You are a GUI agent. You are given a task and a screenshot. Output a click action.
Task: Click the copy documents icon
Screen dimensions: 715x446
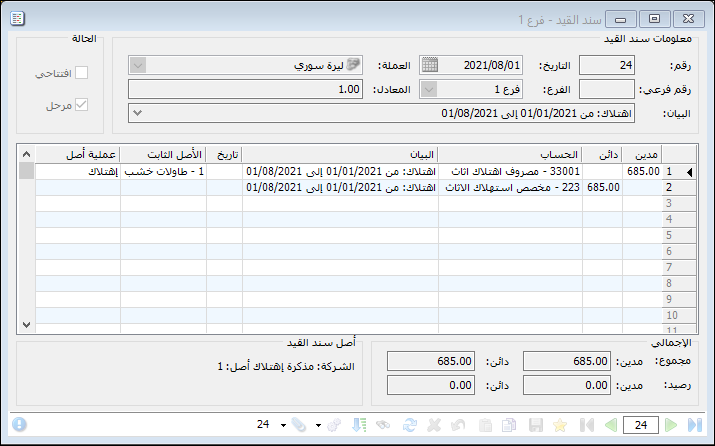(508, 425)
